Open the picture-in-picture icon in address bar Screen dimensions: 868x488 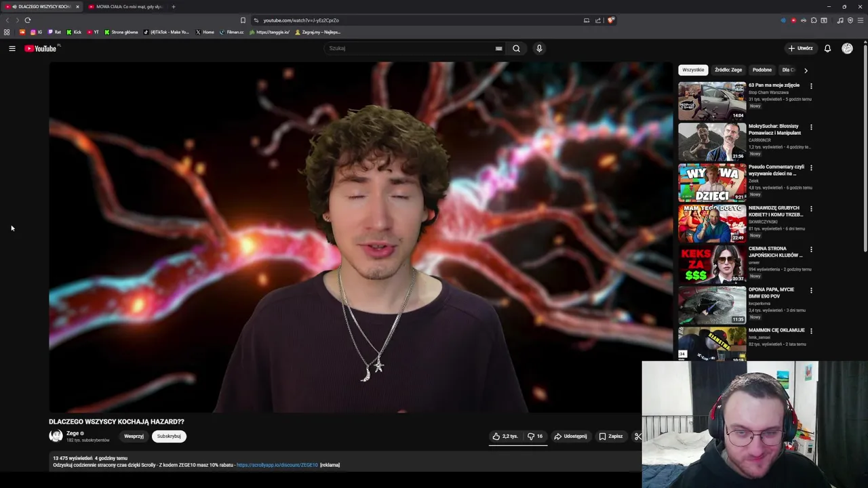point(587,20)
